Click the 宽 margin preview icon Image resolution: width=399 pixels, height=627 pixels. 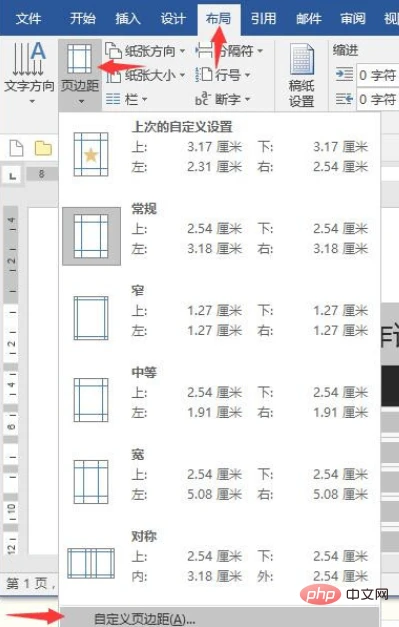(x=91, y=482)
